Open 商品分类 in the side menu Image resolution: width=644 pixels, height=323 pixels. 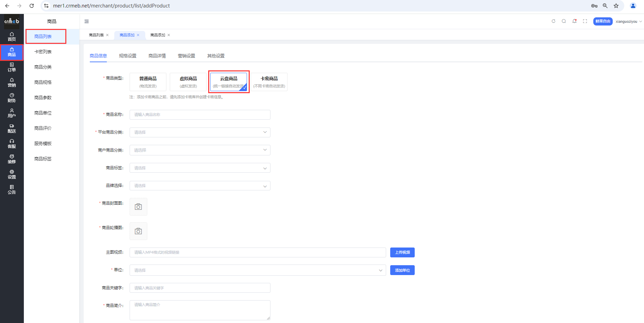(43, 67)
